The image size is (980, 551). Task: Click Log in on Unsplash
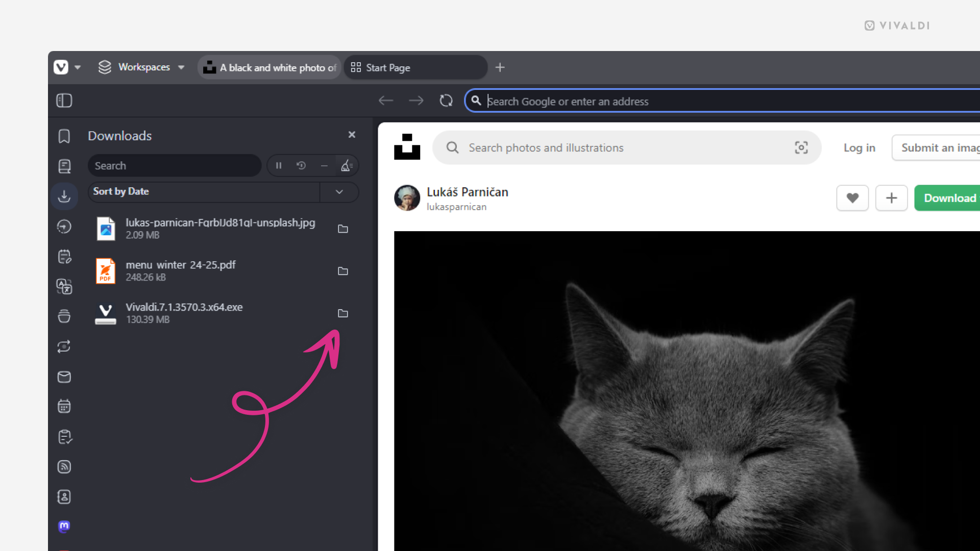pyautogui.click(x=860, y=147)
